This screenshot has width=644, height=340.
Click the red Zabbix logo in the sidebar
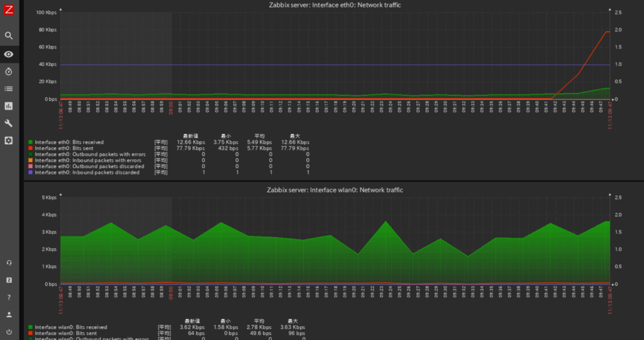[9, 9]
